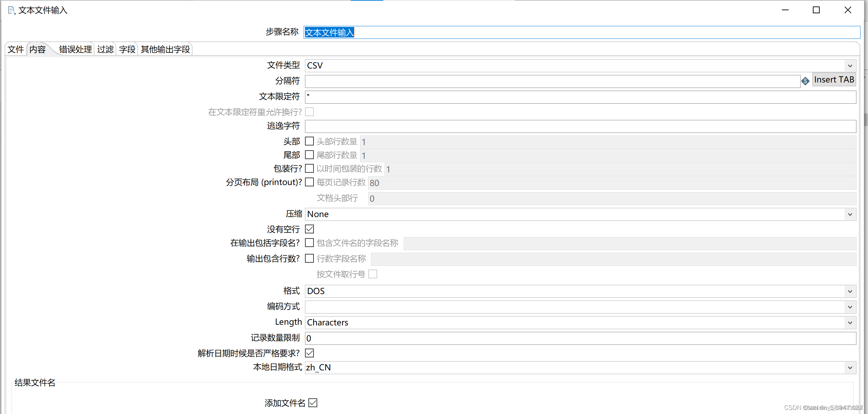
Task: Open the Length dropdown showing Characters
Action: coord(850,322)
